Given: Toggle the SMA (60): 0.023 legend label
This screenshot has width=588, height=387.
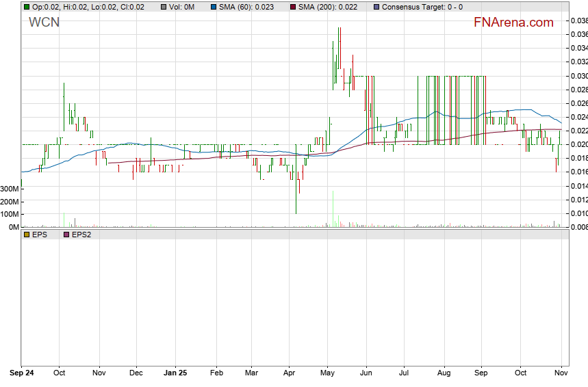Looking at the screenshot, I should coord(246,7).
